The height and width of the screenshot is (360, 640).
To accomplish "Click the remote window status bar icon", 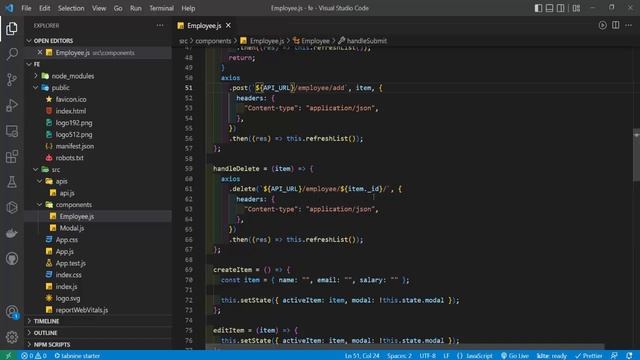I will pyautogui.click(x=8, y=356).
